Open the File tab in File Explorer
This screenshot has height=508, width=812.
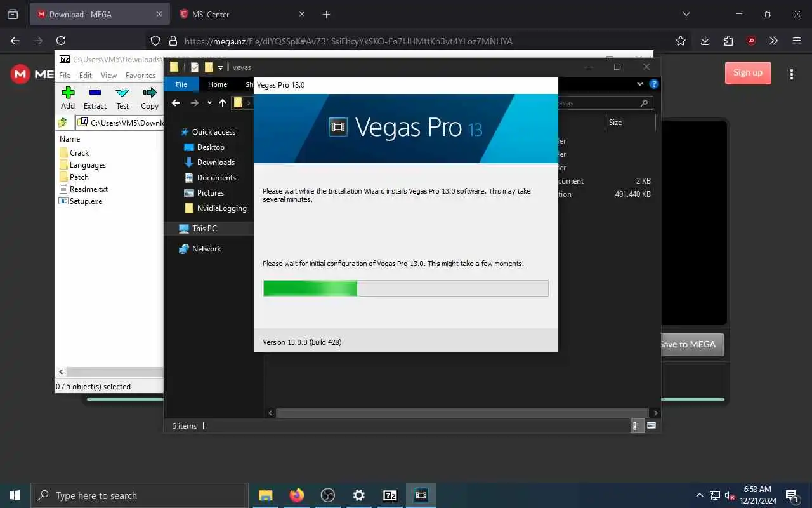(x=181, y=84)
